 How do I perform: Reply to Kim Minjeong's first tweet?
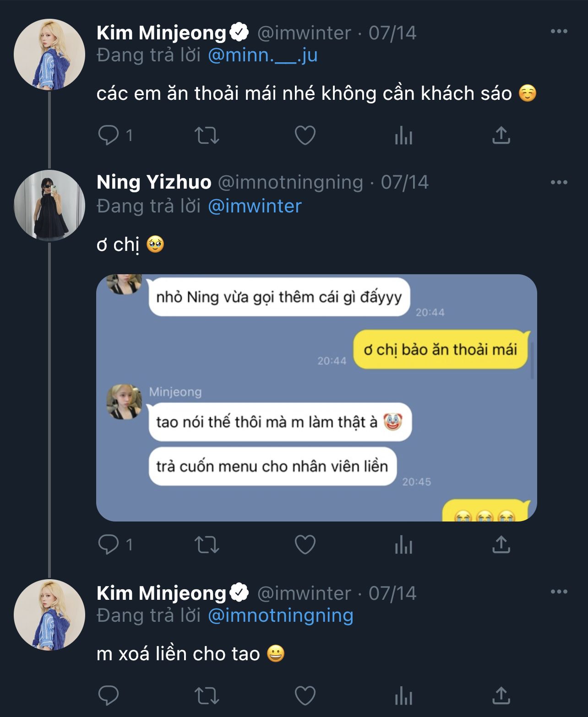point(109,136)
